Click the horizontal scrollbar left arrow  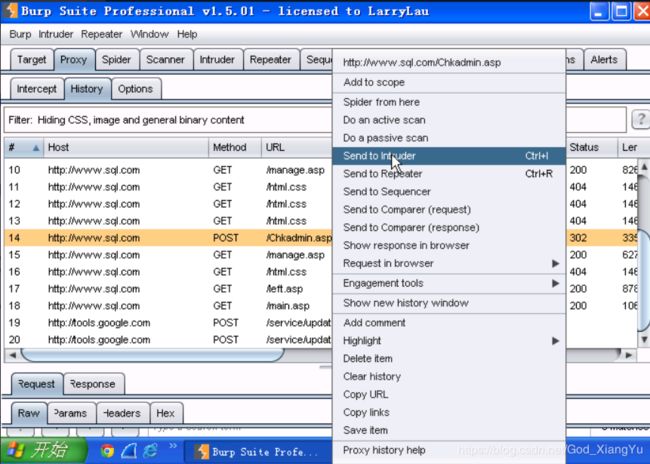coord(12,355)
